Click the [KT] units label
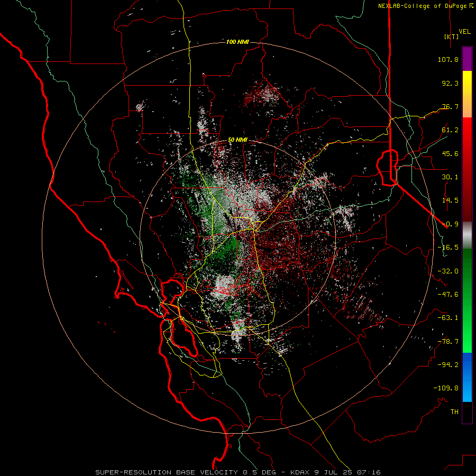 coord(452,36)
